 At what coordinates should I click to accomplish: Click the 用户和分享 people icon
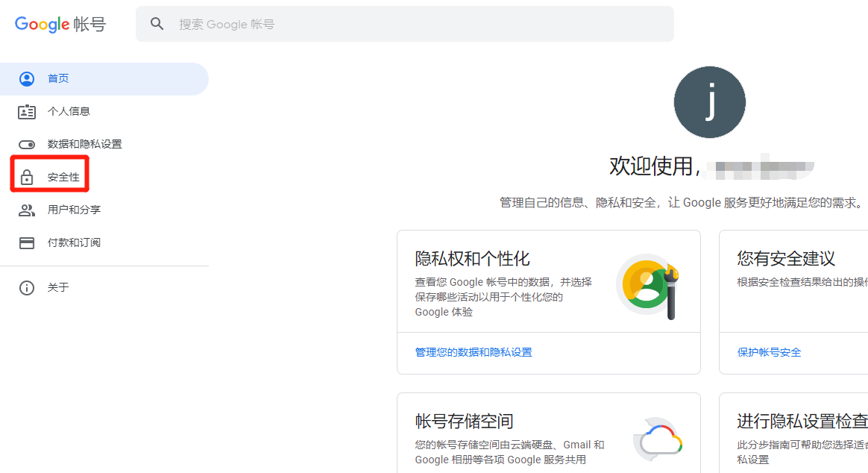pos(27,210)
